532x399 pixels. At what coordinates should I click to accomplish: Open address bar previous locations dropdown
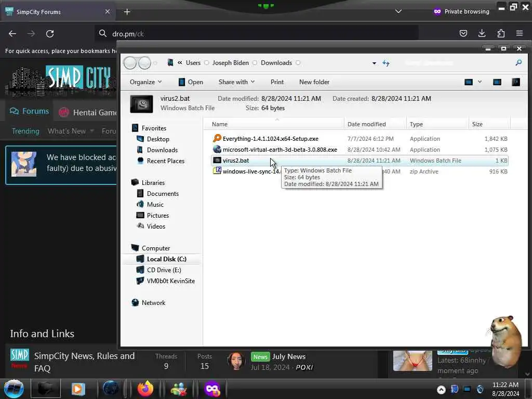[374, 63]
